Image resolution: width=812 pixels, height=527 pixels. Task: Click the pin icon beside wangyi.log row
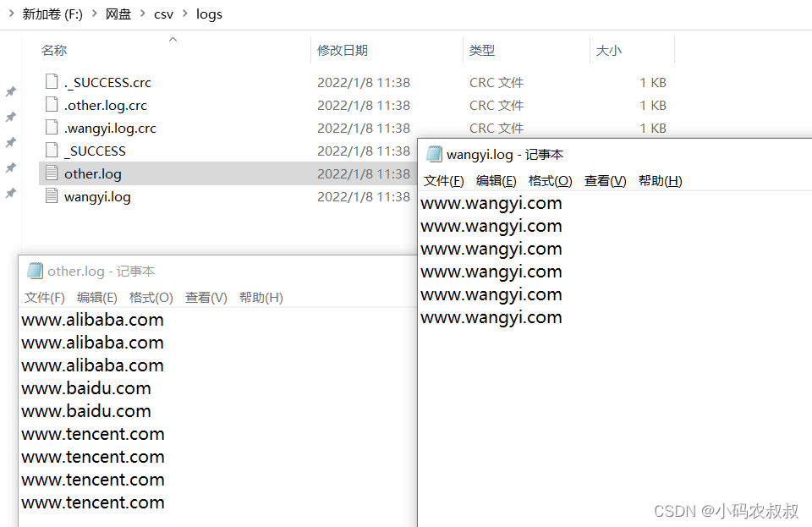(x=10, y=193)
